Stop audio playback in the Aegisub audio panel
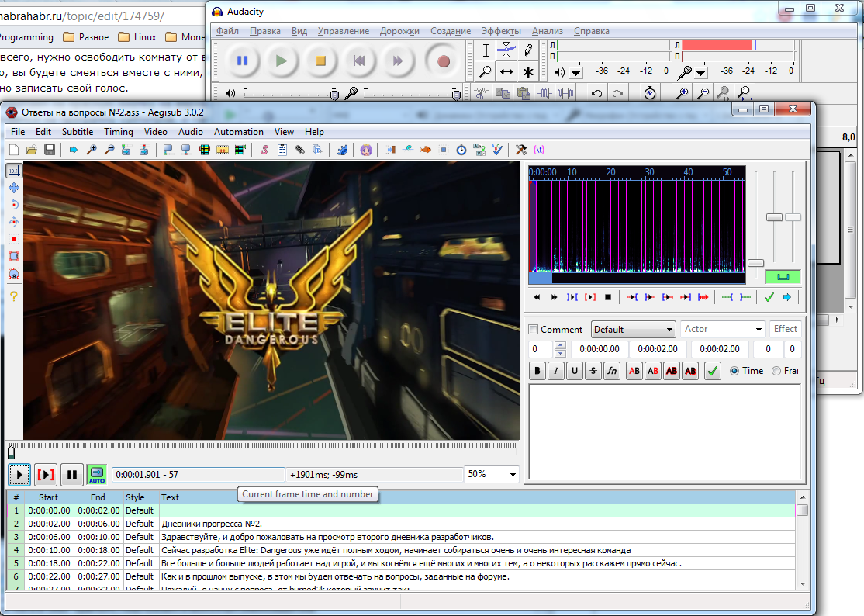Screen dimensions: 864x616 (x=608, y=297)
